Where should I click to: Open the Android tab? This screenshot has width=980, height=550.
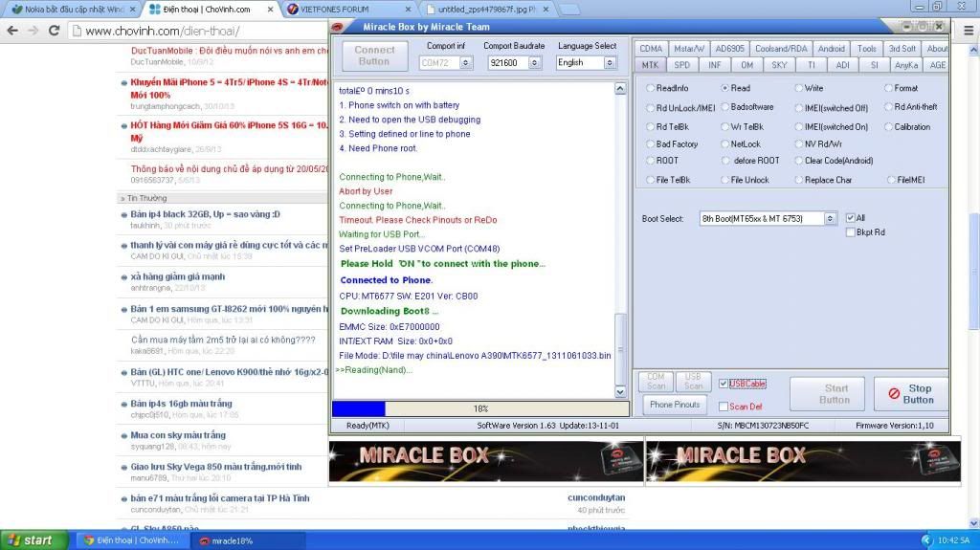point(832,49)
